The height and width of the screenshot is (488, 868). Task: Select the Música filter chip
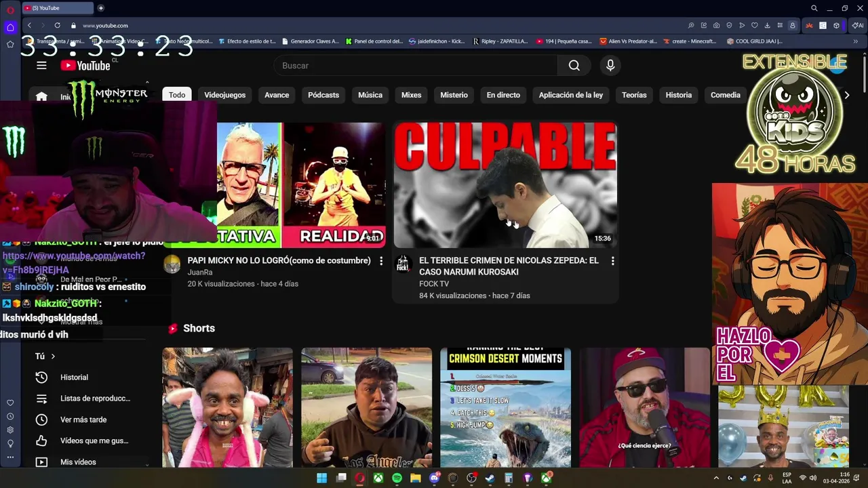370,95
